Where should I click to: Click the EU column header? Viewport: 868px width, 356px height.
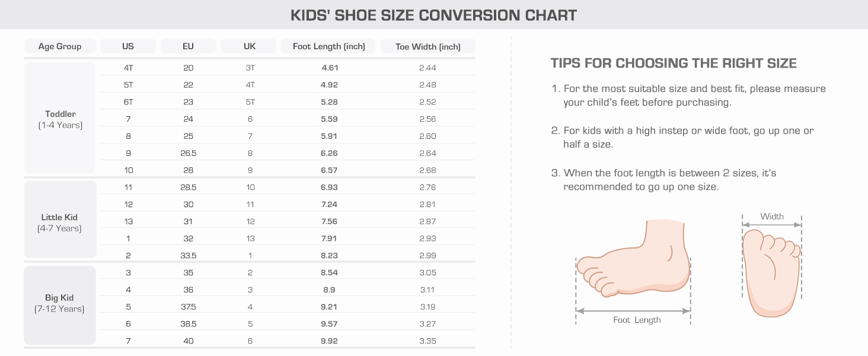(x=189, y=46)
